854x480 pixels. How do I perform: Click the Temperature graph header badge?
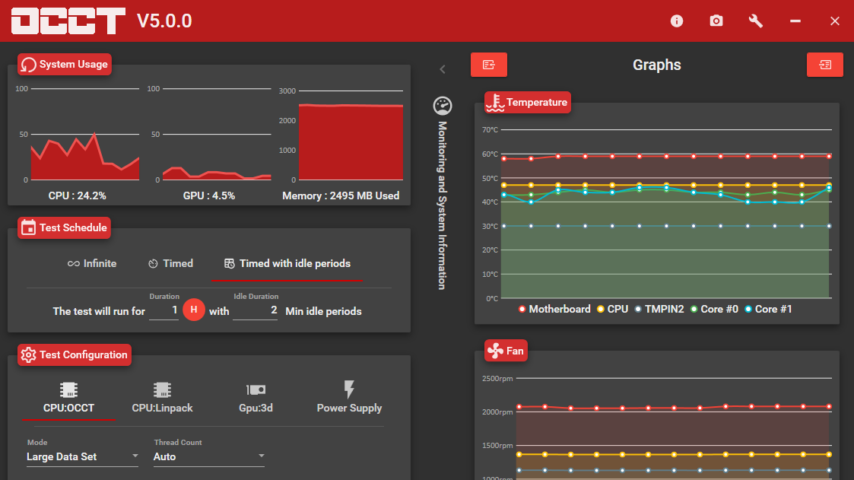click(x=527, y=102)
